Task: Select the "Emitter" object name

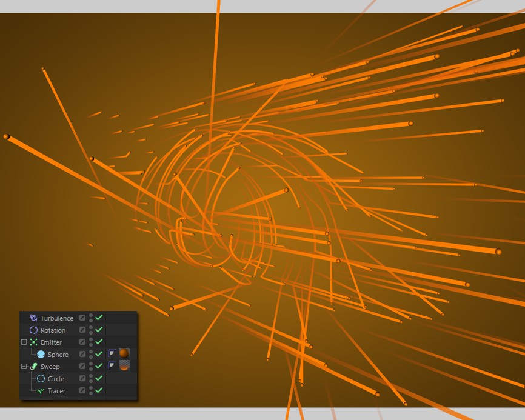Action: [x=52, y=342]
